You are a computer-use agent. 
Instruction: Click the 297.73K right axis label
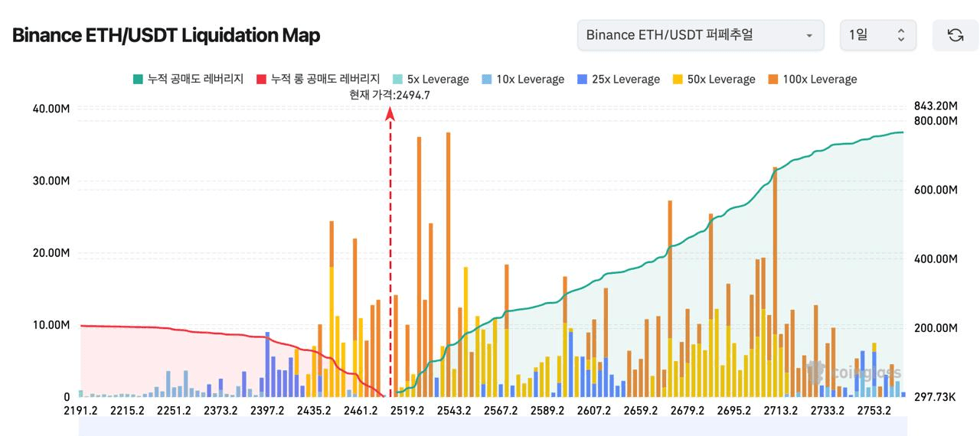pyautogui.click(x=934, y=397)
